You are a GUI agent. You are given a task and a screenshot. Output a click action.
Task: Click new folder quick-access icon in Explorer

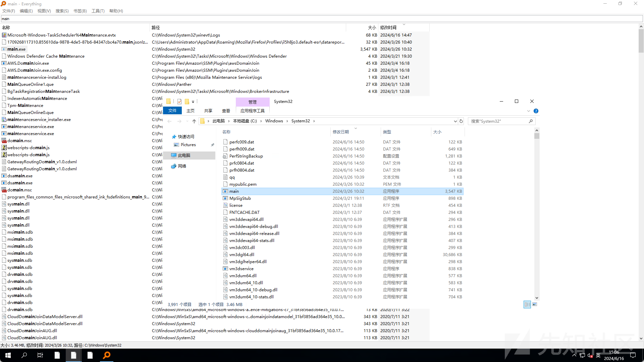187,102
